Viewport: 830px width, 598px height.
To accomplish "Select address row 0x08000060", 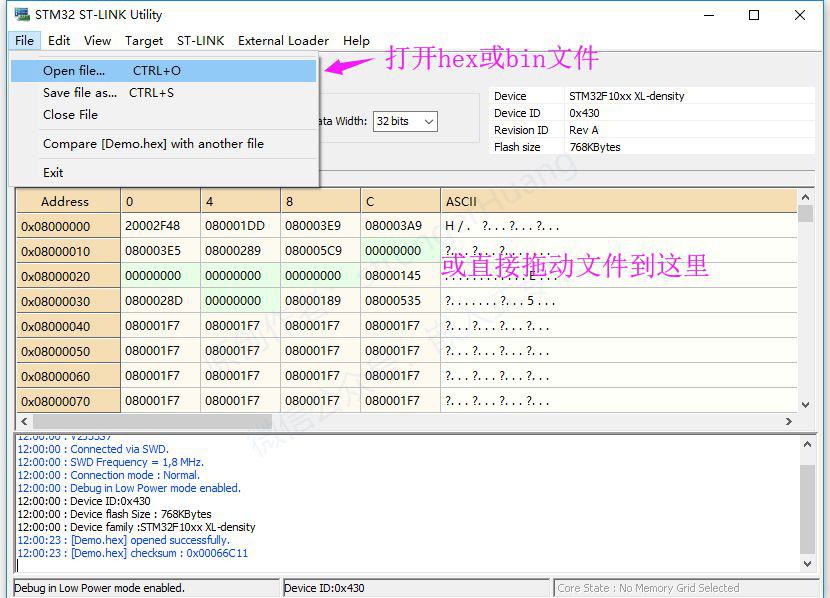I will point(68,376).
